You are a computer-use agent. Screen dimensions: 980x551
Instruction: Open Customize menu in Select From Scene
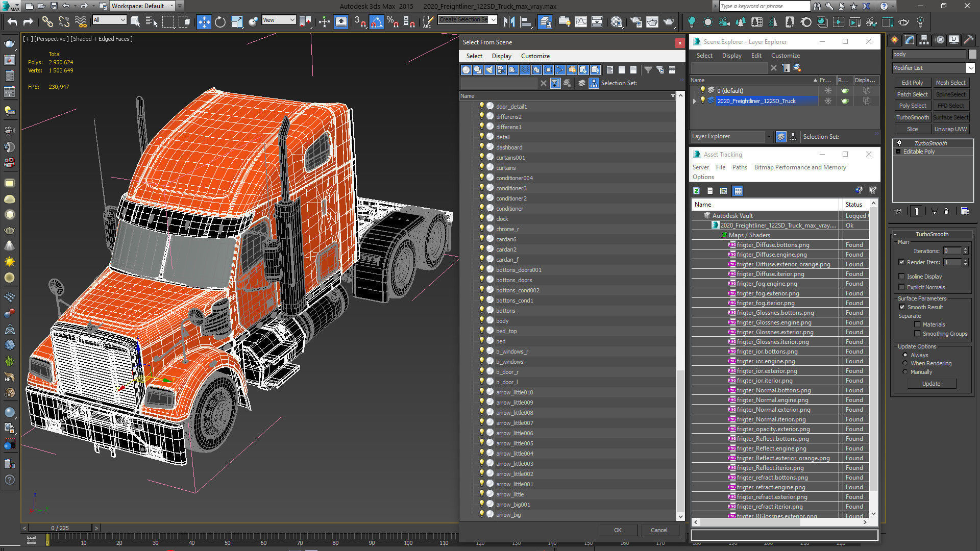(535, 56)
